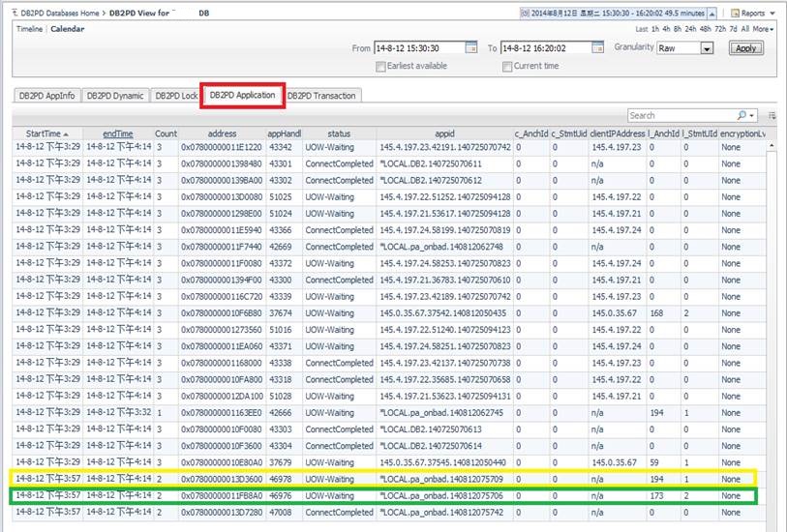The image size is (787, 532).
Task: Enable the Earliest available checkbox
Action: 380,66
